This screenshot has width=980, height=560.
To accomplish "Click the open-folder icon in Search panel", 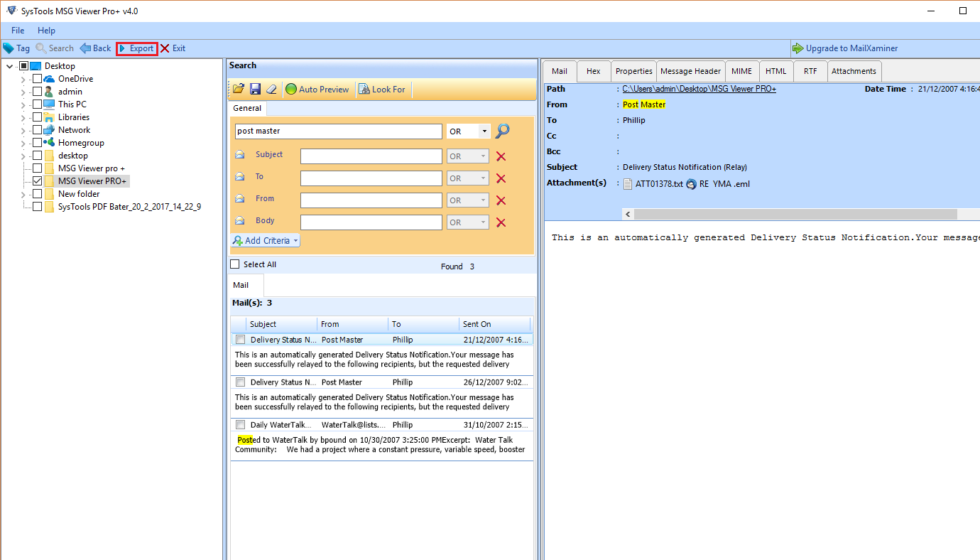I will coord(239,89).
